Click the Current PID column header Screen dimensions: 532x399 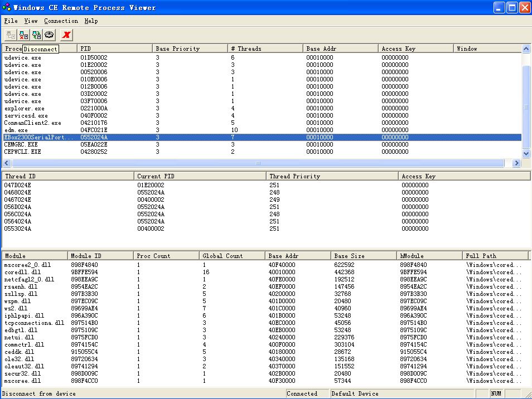tap(200, 176)
